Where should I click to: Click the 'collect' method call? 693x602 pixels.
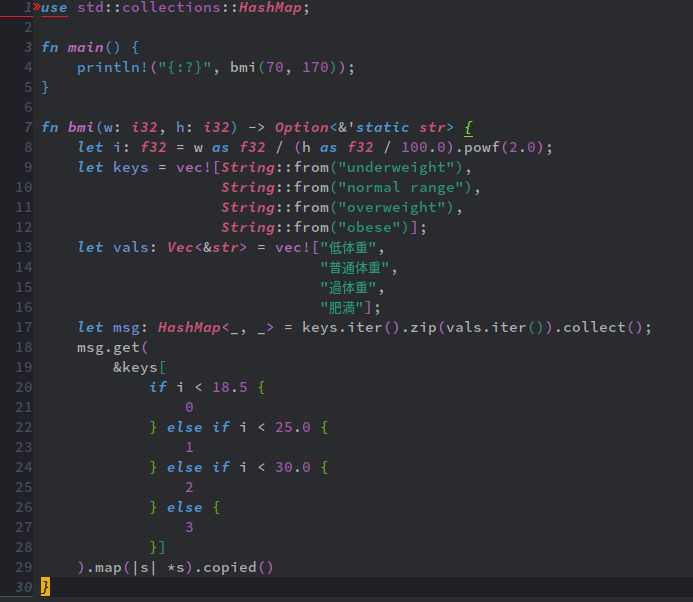tap(594, 328)
